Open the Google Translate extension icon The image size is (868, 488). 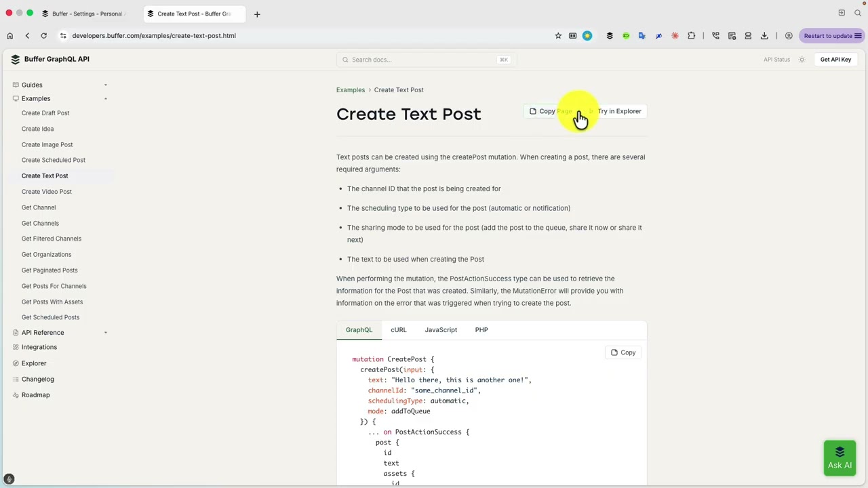click(642, 36)
